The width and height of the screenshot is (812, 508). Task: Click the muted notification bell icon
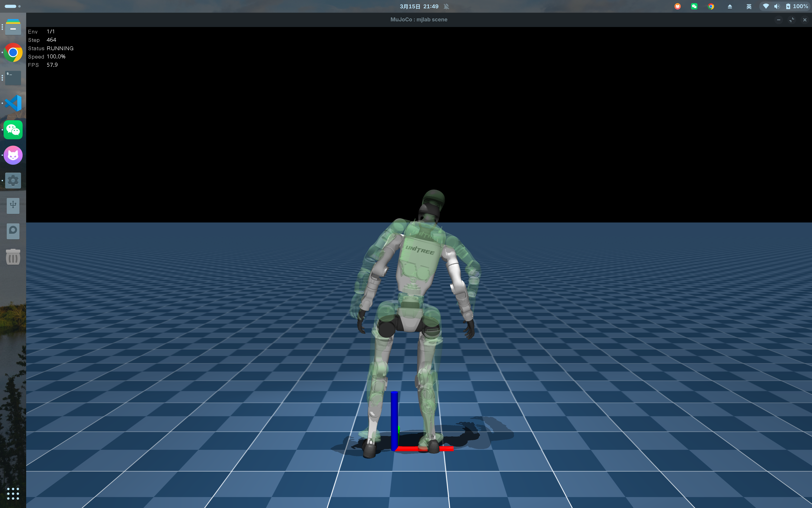coord(446,6)
